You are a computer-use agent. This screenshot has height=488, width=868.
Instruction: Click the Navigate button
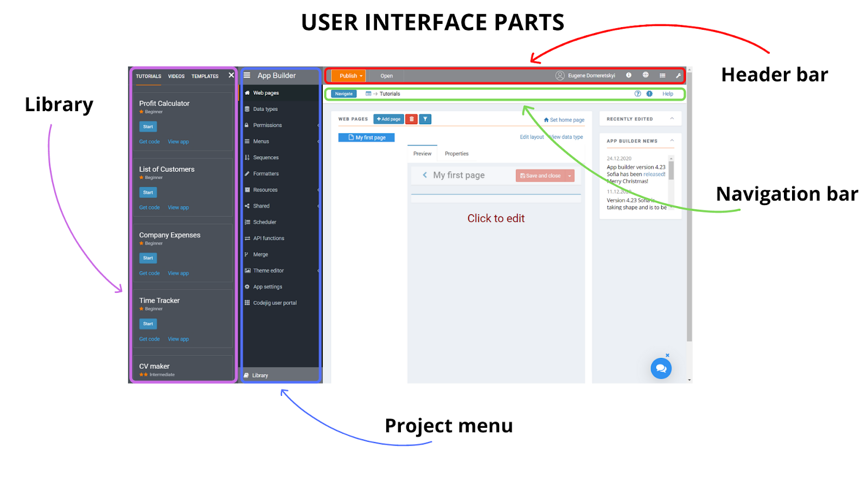coord(343,94)
